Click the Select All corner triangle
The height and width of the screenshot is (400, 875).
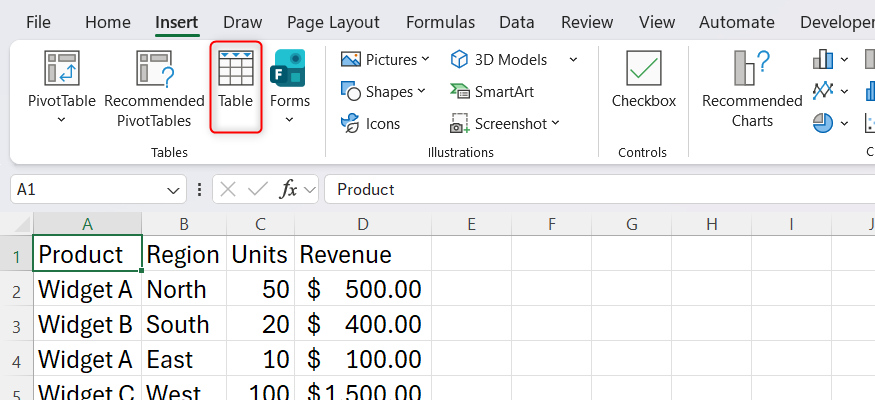pos(21,224)
